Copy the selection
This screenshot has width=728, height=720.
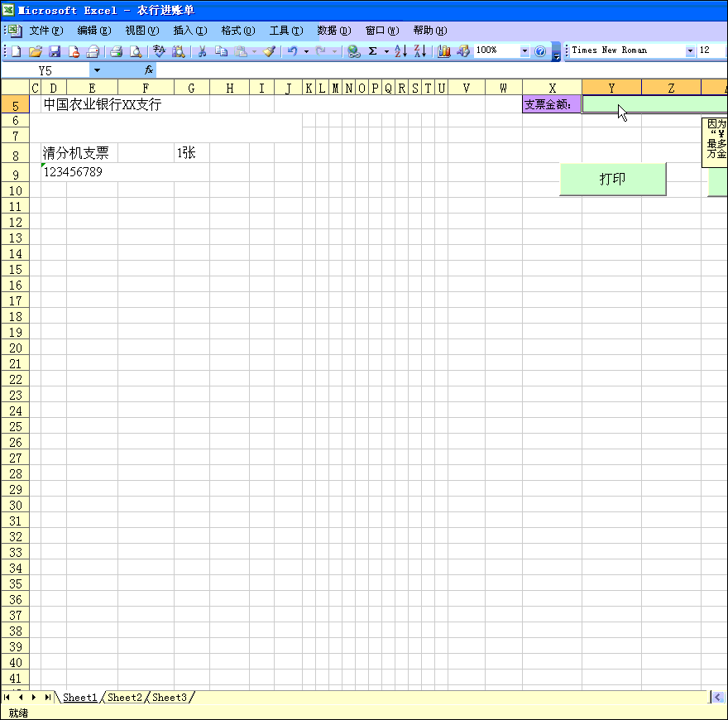click(x=223, y=50)
